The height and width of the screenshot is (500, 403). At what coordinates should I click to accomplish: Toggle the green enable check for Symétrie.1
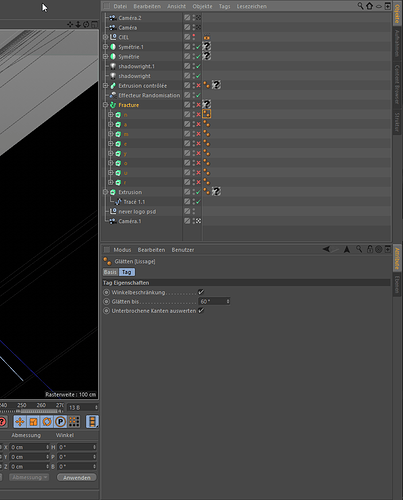tap(198, 47)
